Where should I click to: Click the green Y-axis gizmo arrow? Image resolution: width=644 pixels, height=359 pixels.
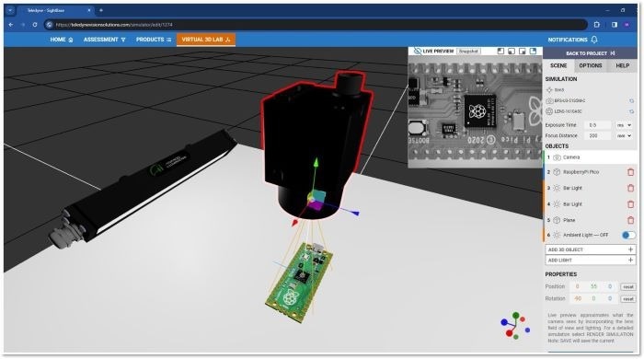click(x=316, y=163)
